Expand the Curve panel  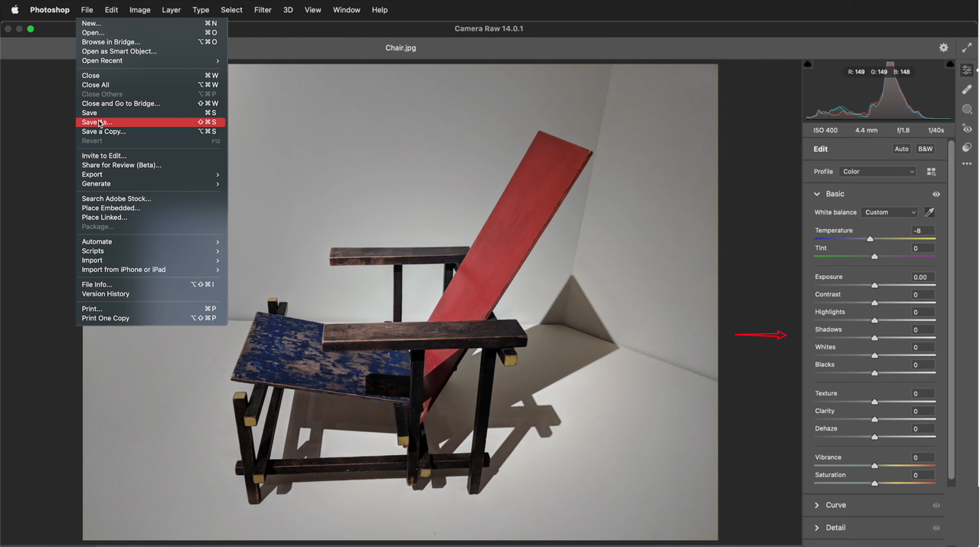click(x=817, y=506)
